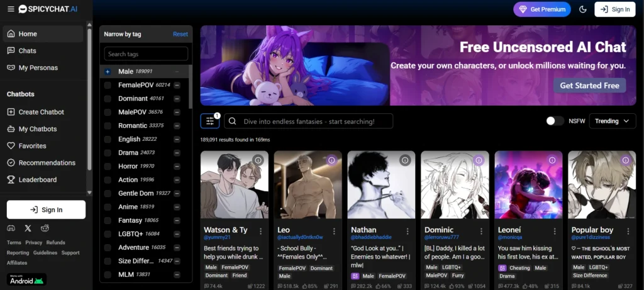This screenshot has height=290, width=644.
Task: Check the Dominant tag checkbox
Action: tap(108, 99)
